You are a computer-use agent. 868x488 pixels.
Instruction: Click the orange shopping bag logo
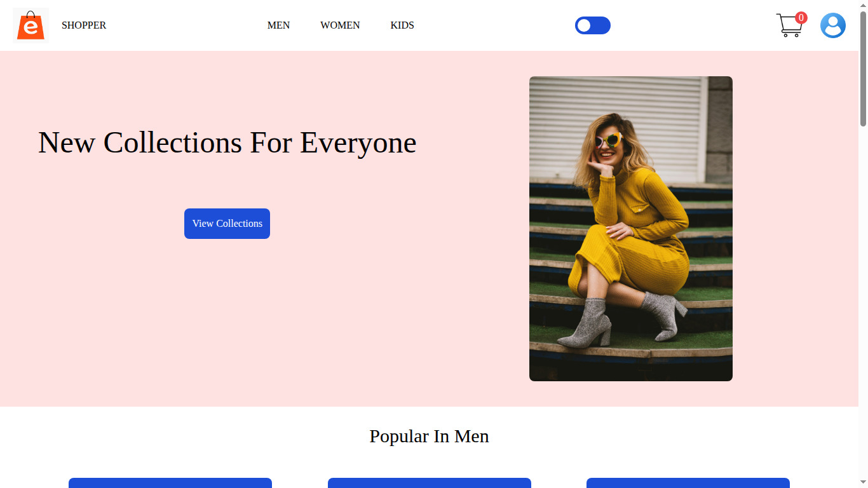[x=31, y=25]
